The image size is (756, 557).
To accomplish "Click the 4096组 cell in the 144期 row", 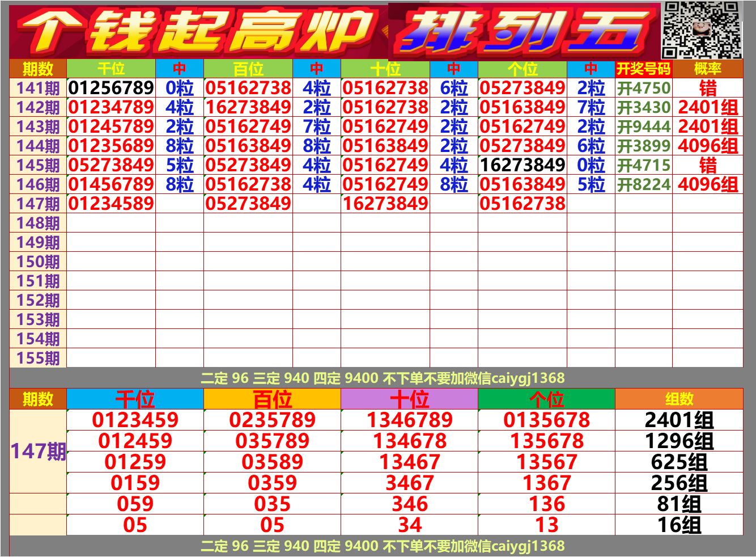I will [708, 146].
